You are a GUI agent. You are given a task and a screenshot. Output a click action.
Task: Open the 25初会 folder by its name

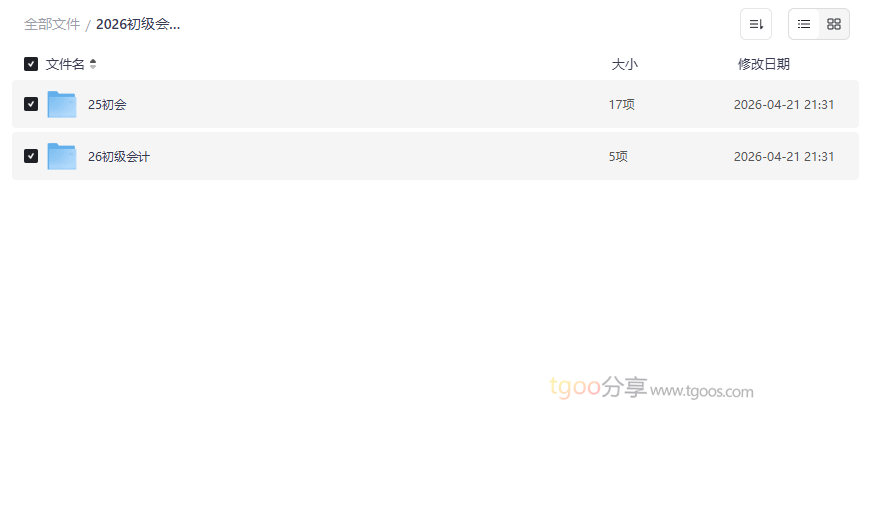click(107, 104)
